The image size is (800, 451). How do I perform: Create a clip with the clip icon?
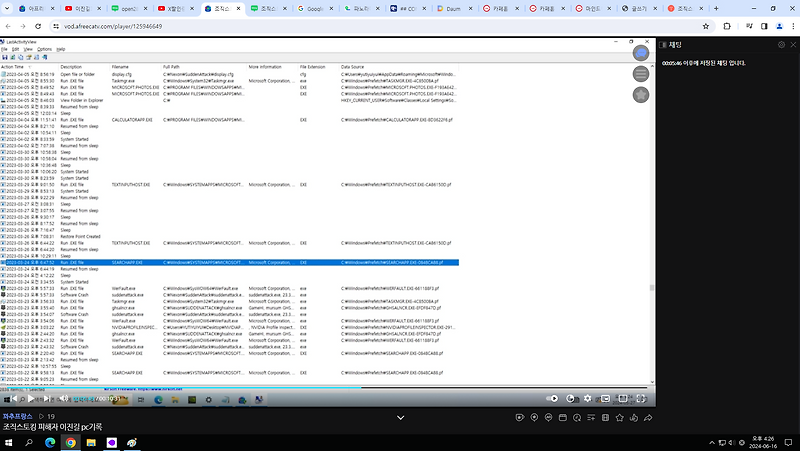[x=519, y=417]
